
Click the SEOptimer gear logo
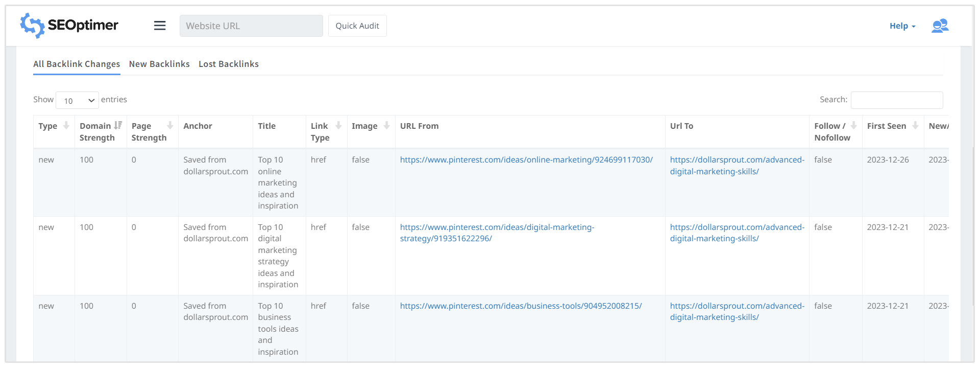32,26
